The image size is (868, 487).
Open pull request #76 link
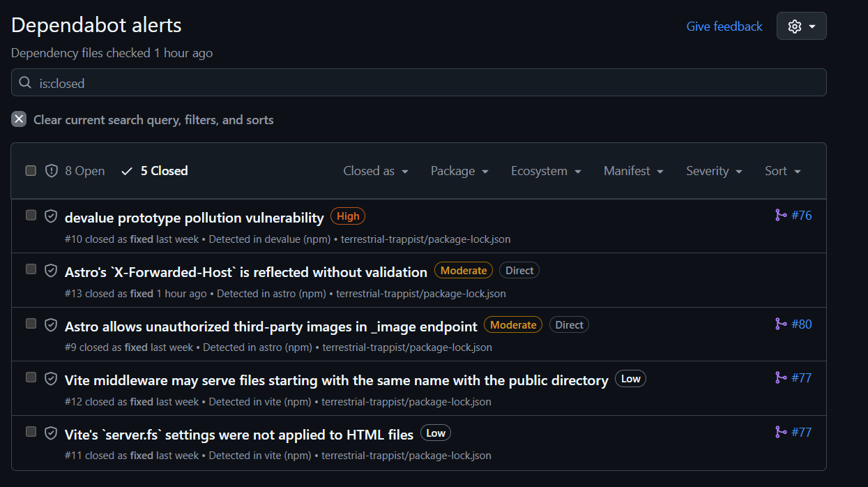pyautogui.click(x=802, y=215)
